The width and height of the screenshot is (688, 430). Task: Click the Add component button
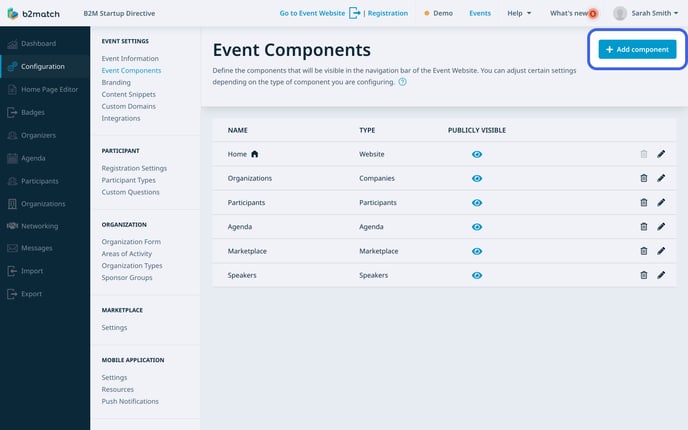637,49
